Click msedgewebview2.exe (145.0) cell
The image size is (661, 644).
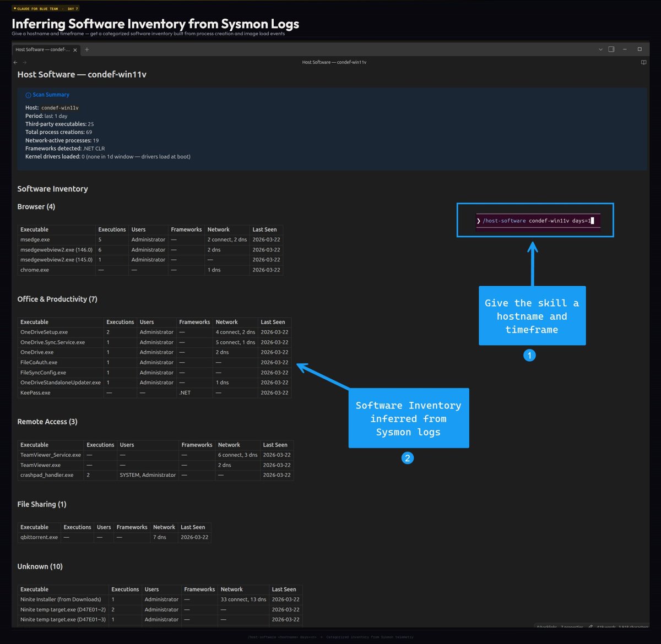[x=56, y=260]
